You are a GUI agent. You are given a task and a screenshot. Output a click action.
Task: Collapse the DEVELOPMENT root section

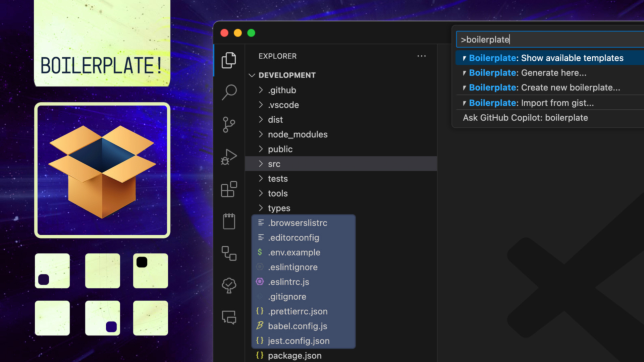(x=286, y=75)
